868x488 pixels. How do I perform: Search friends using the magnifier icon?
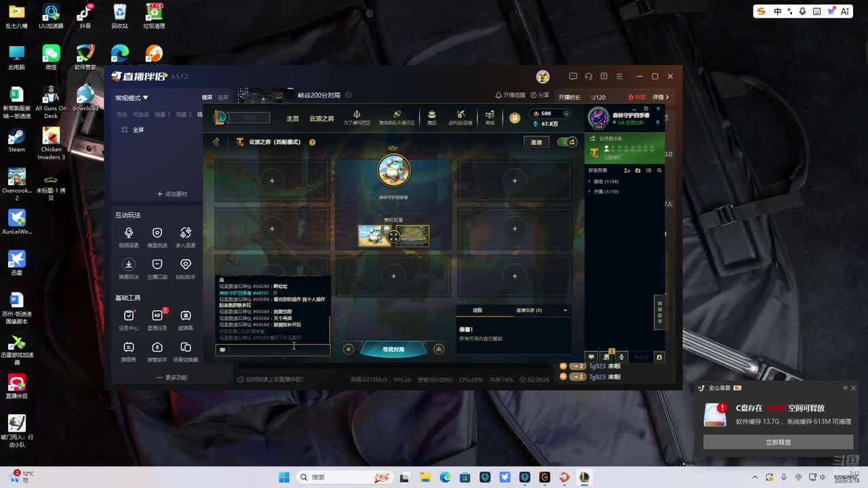pyautogui.click(x=659, y=170)
